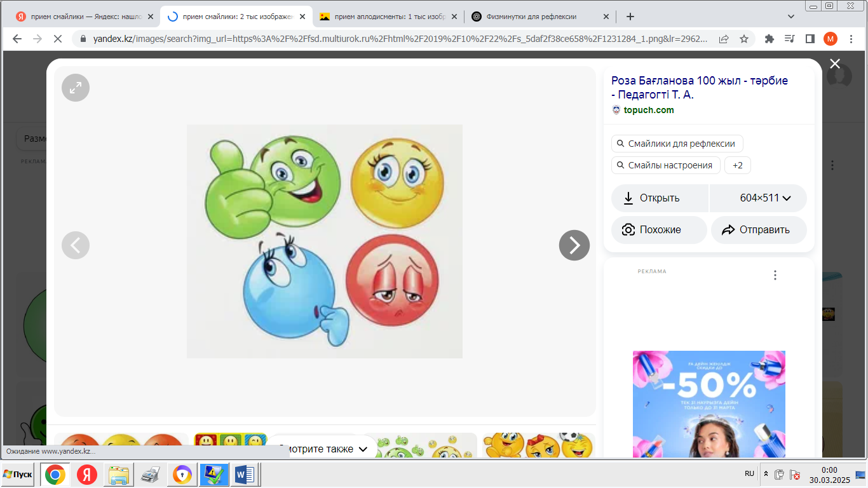Show the +2 additional tags
Screen dimensions: 868x488
point(737,165)
